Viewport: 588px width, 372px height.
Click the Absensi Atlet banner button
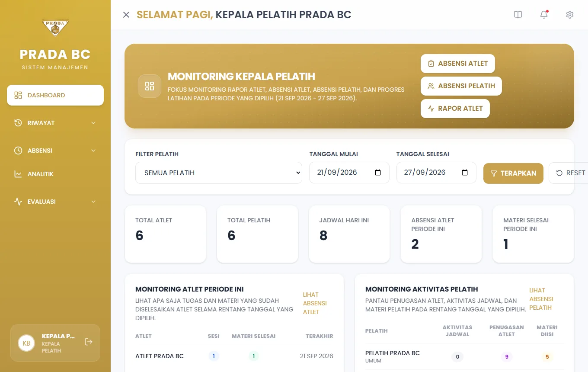[x=458, y=64]
